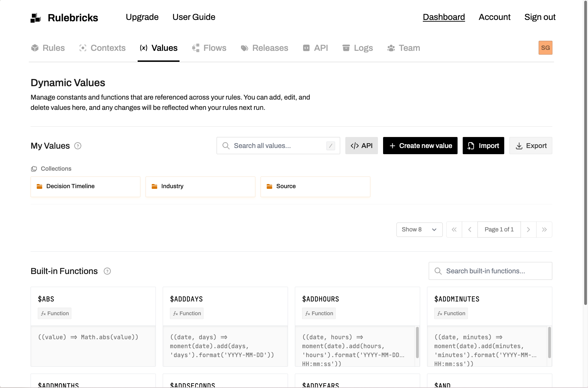
Task: Click the Search built-in functions field
Action: 490,271
